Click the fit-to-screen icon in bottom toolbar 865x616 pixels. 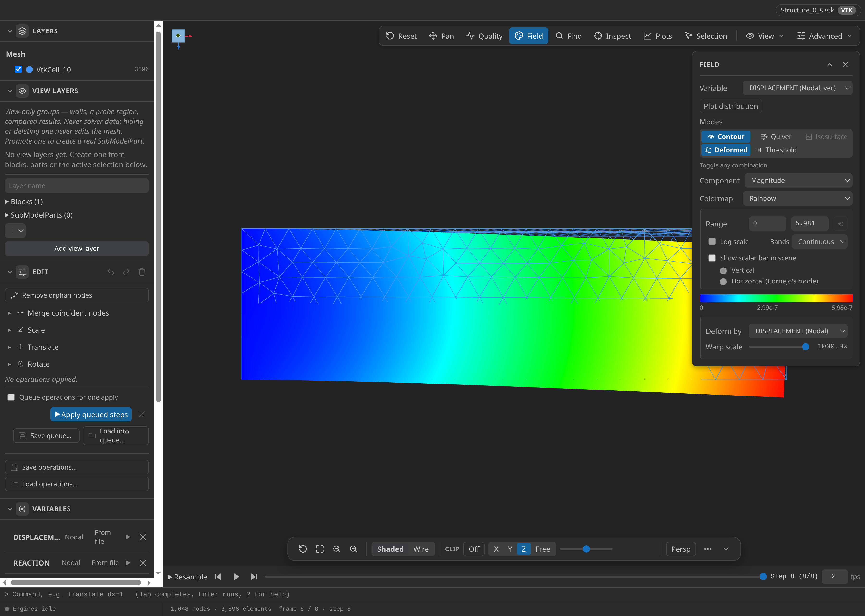320,549
